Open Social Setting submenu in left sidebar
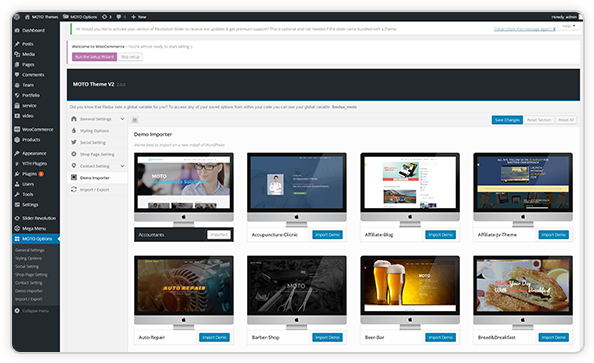This screenshot has height=363, width=594. 27,266
